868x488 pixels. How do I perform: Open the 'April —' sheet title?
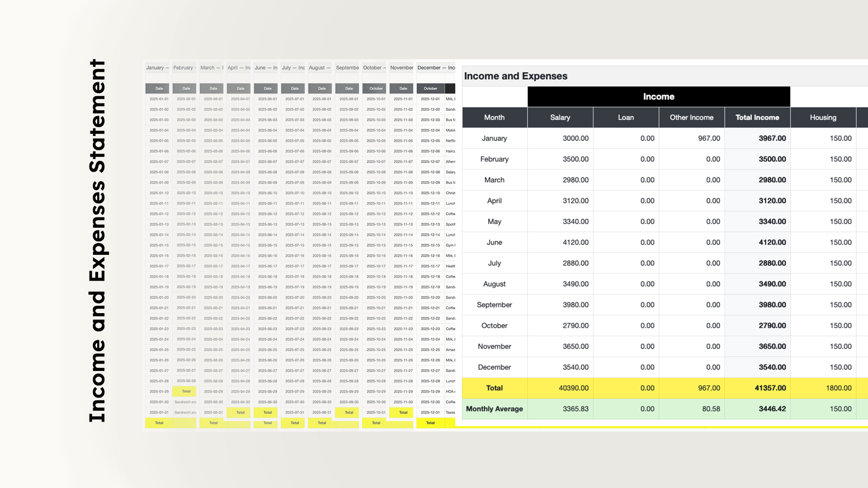pyautogui.click(x=239, y=68)
